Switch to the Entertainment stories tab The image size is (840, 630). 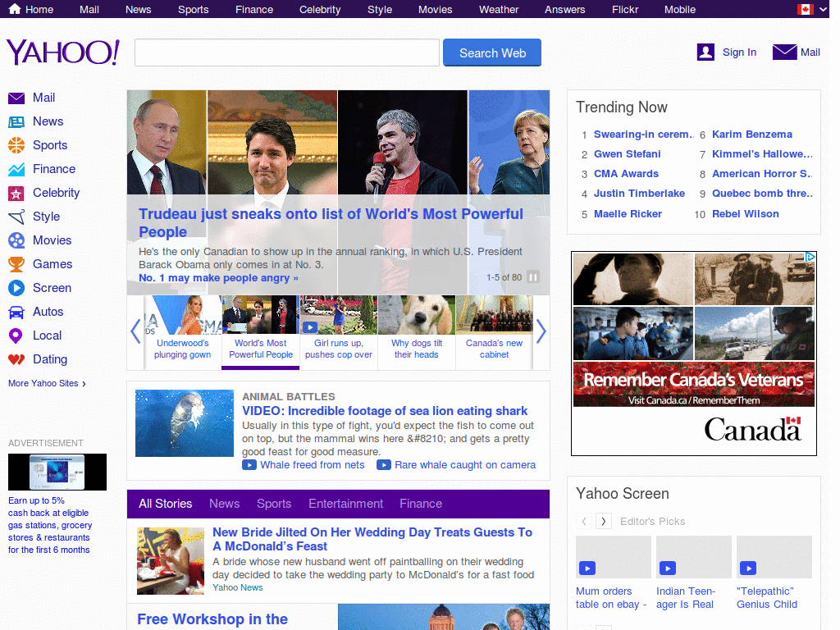pos(345,504)
